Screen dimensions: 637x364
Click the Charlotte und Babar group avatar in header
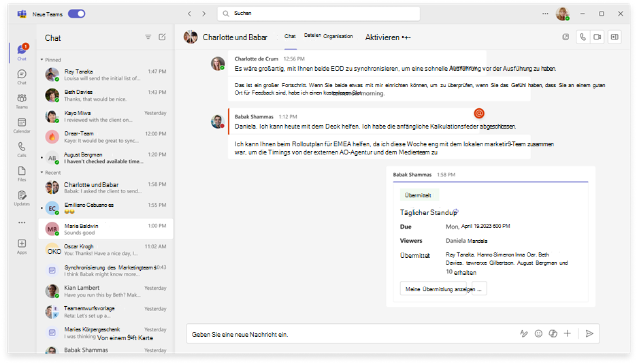click(191, 37)
